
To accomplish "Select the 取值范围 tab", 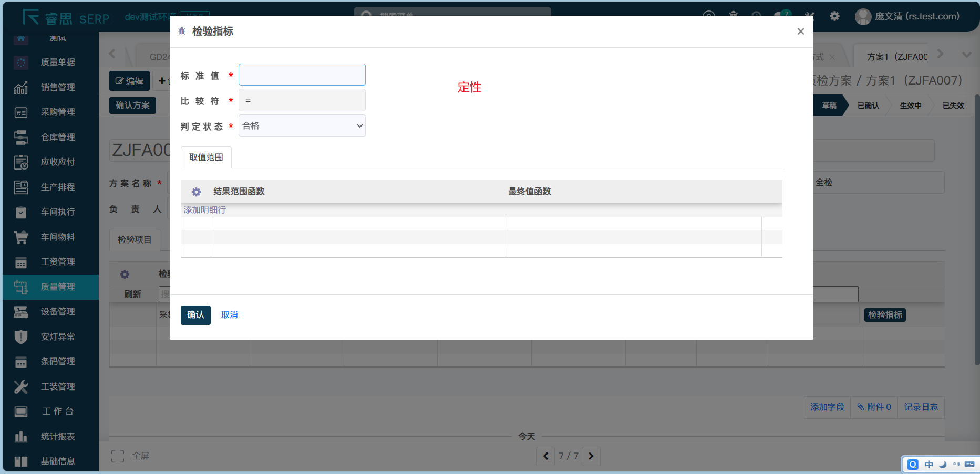I will [206, 157].
